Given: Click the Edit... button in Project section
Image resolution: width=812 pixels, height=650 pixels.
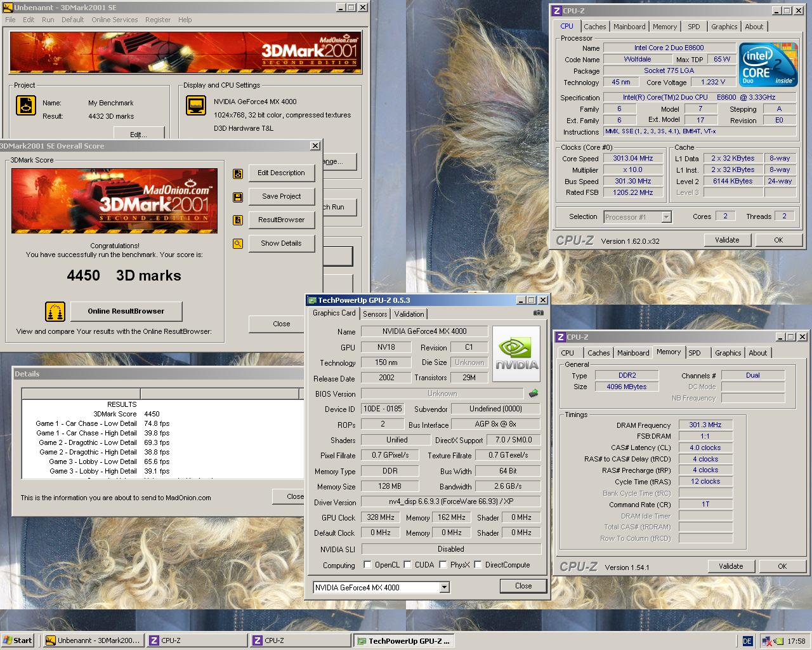Looking at the screenshot, I should coord(138,133).
